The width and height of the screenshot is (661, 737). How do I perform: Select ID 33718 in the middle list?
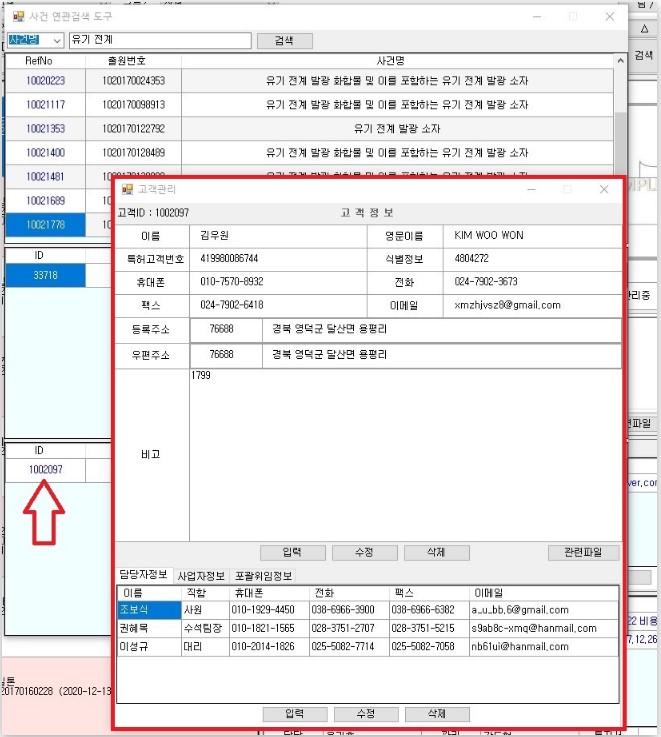[x=46, y=275]
